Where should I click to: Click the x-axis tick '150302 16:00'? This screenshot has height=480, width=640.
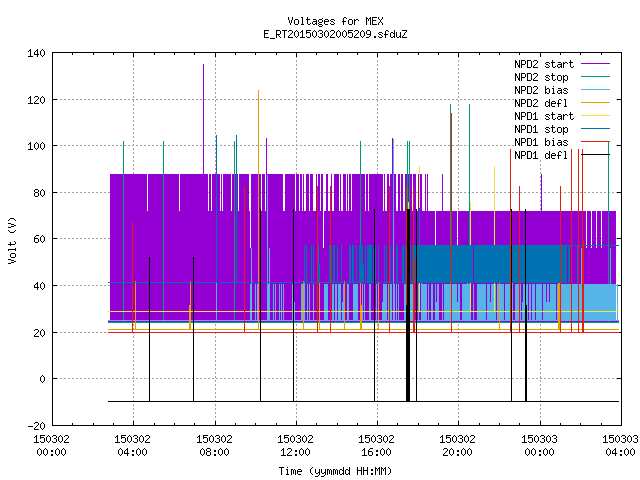pyautogui.click(x=376, y=446)
